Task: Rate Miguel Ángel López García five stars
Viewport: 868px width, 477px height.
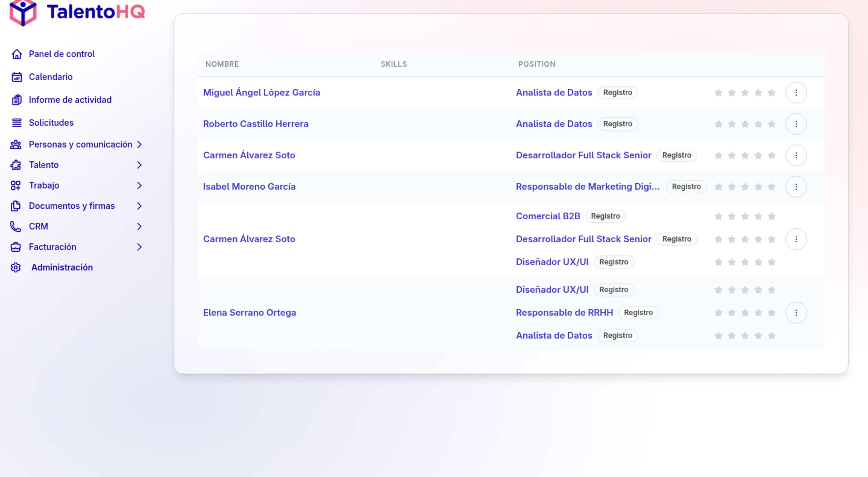Action: pos(771,93)
